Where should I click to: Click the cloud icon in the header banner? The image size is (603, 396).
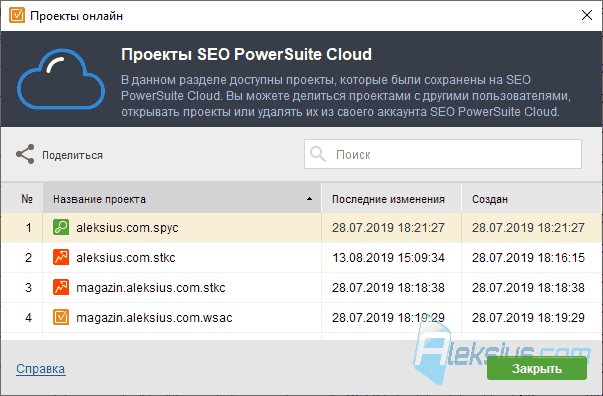pos(61,79)
